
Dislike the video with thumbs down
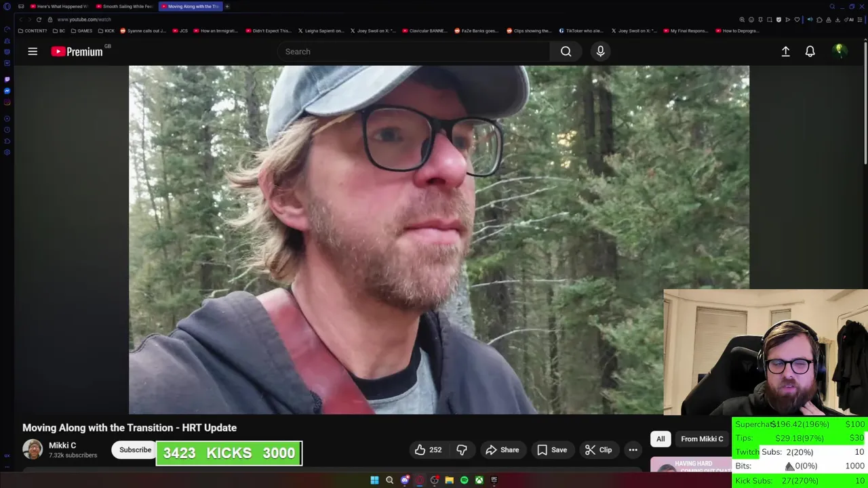pyautogui.click(x=462, y=450)
